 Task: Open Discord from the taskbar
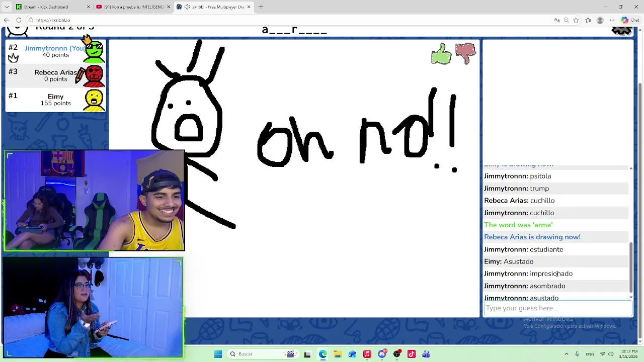(382, 354)
